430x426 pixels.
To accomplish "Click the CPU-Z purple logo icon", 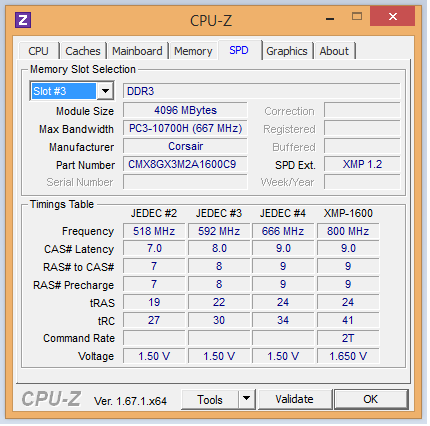I will [x=23, y=20].
